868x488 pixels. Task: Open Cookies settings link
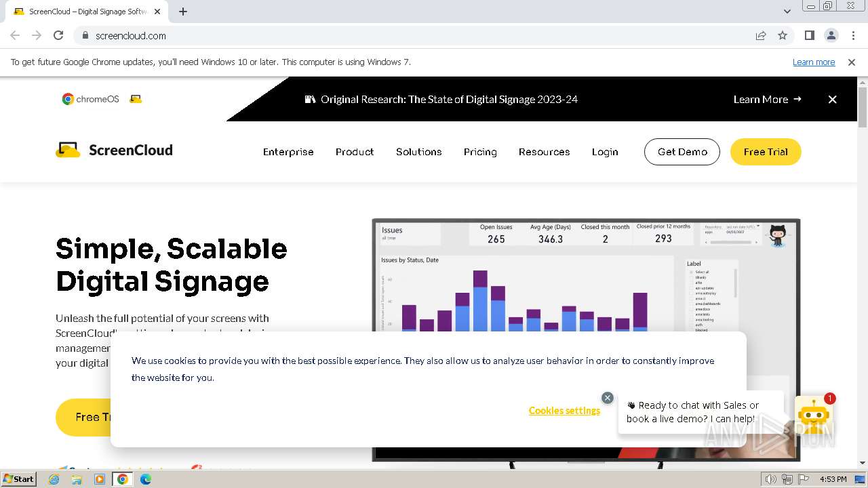(564, 410)
